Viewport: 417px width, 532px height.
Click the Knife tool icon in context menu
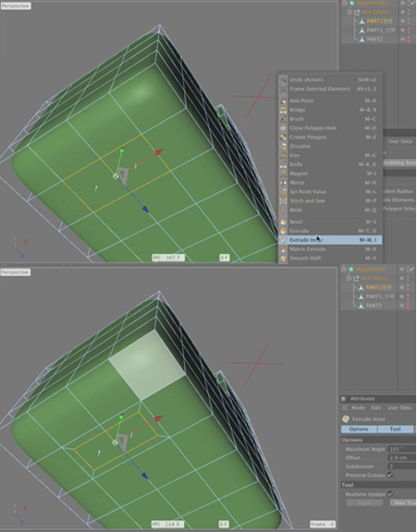283,164
